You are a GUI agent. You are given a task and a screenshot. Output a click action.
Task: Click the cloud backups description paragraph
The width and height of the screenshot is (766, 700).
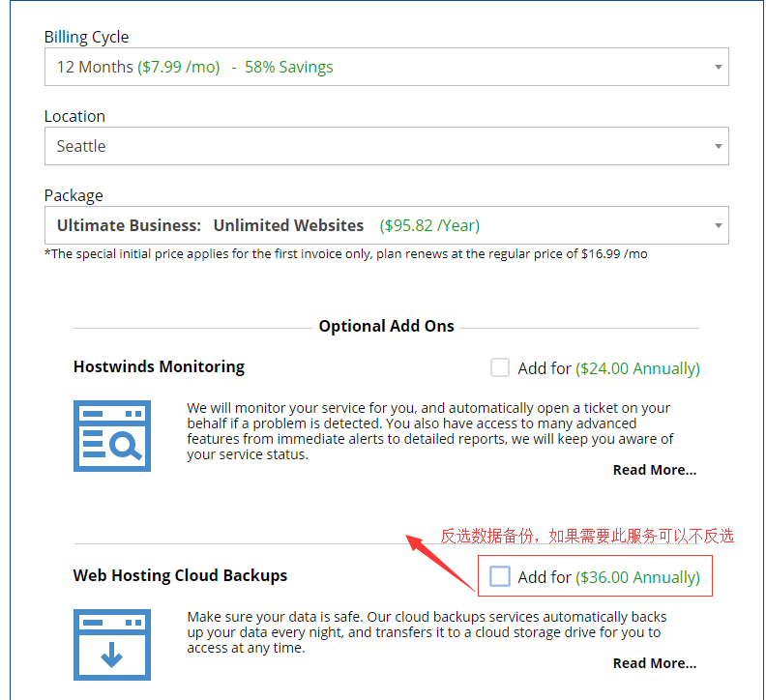[x=426, y=632]
